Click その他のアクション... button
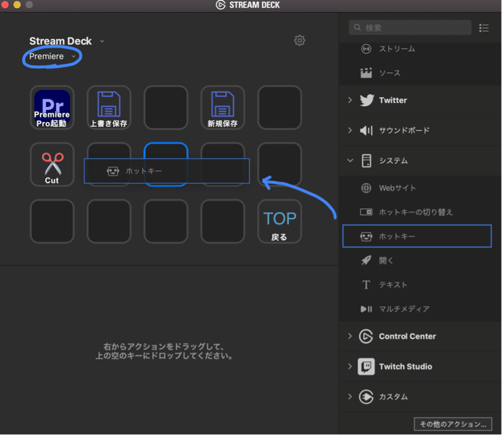Viewport: 504px width, 436px height. 453,425
